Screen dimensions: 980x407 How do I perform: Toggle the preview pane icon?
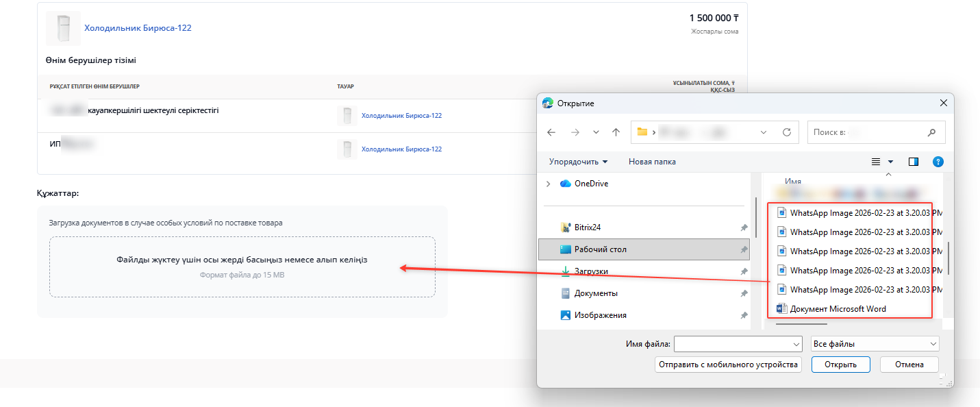point(913,162)
